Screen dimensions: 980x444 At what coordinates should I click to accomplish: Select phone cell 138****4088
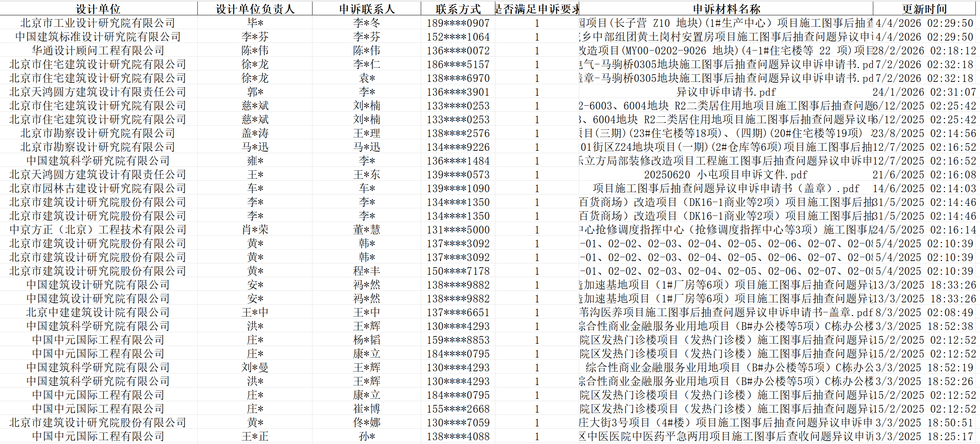pos(458,436)
